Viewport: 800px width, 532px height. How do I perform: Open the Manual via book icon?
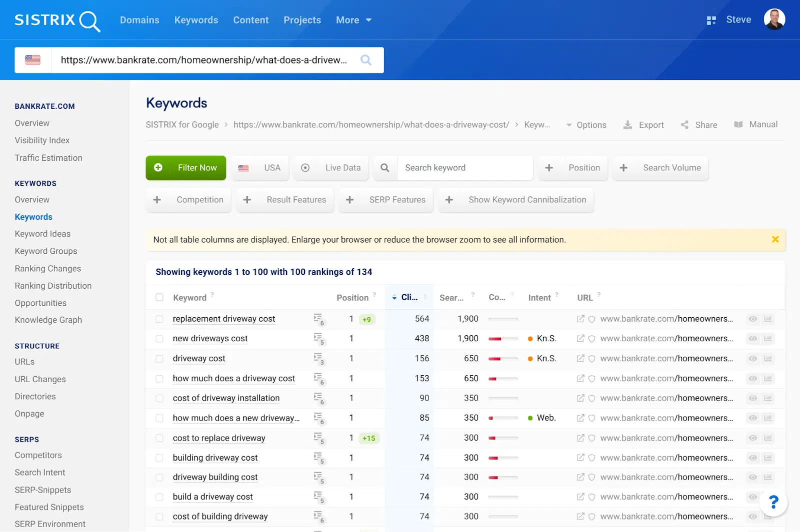click(739, 125)
